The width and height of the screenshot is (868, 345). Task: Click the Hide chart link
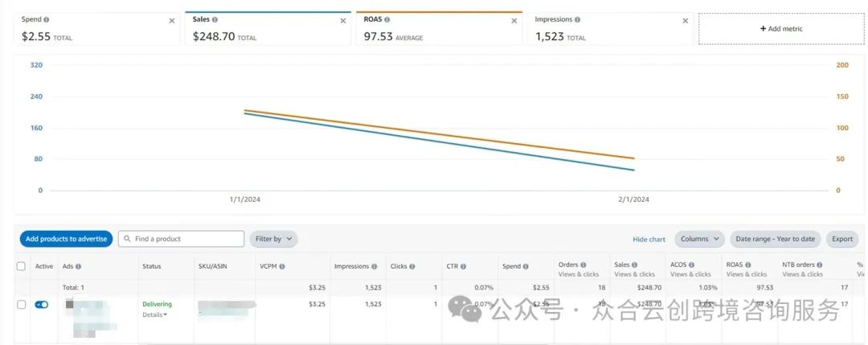649,239
